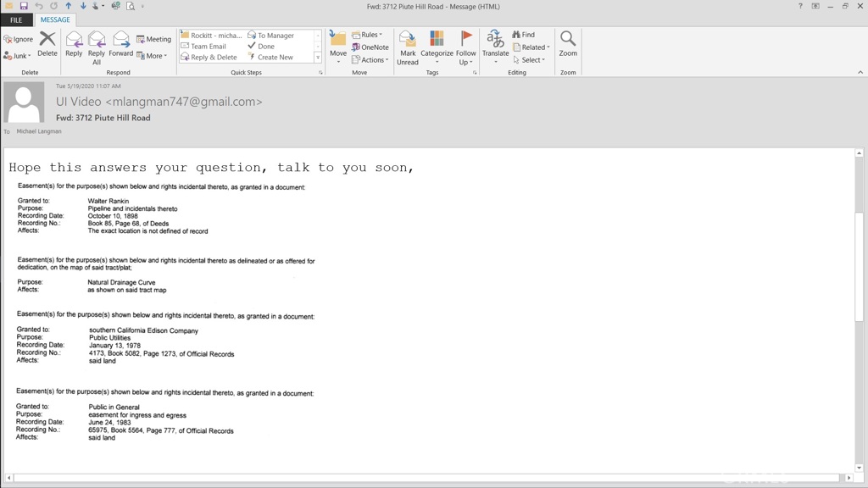Expand the Junk options menu

click(x=18, y=56)
